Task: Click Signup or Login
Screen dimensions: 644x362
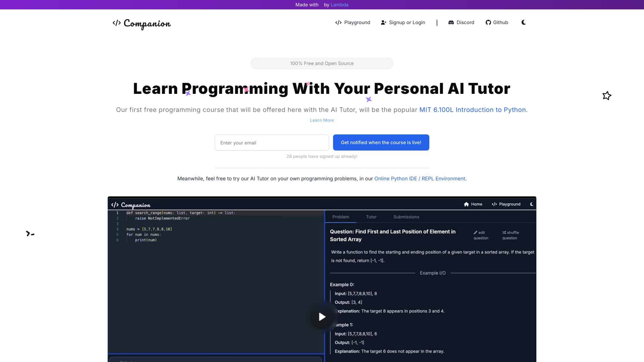Action: pos(403,22)
